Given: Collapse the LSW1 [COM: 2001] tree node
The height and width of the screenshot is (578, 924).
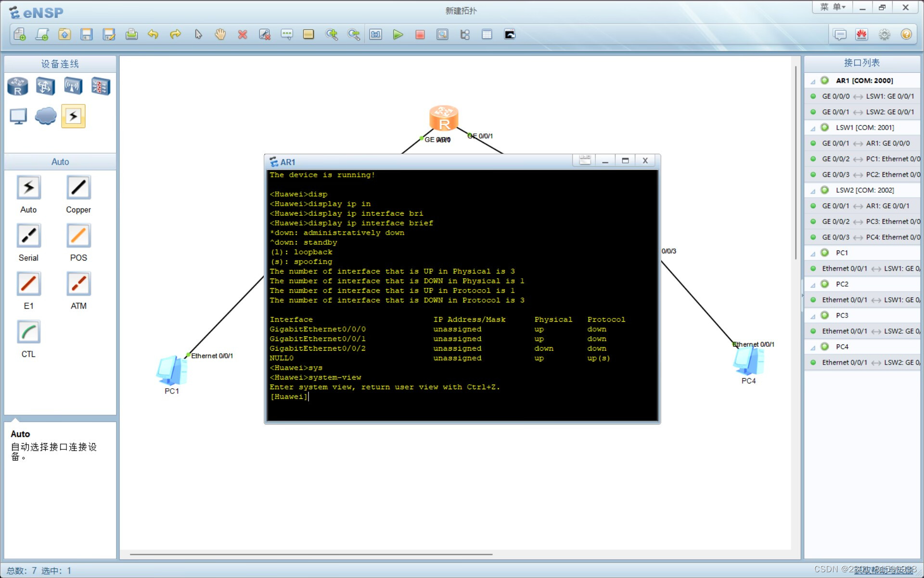Looking at the screenshot, I should (813, 129).
